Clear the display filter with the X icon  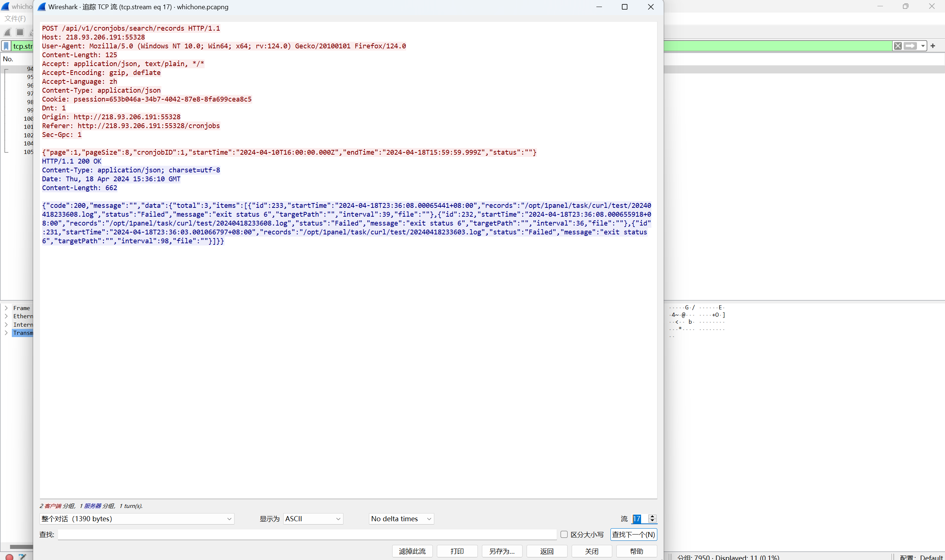point(898,46)
